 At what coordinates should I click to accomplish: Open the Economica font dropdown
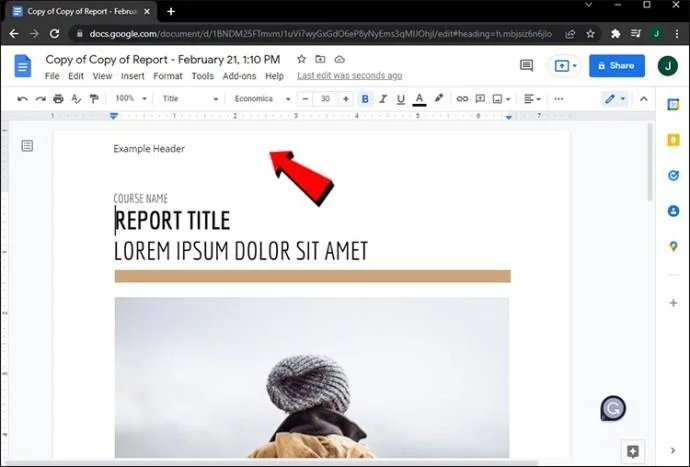[x=262, y=99]
